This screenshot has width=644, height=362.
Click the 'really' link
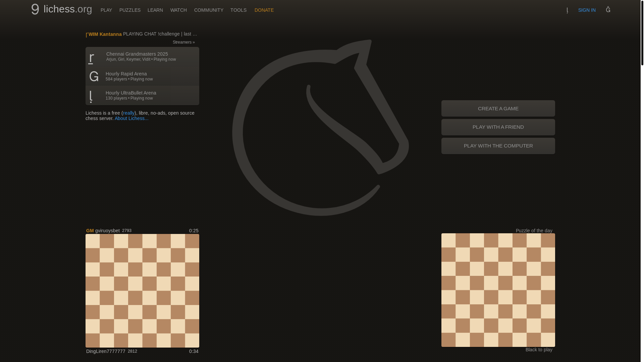[x=129, y=113]
